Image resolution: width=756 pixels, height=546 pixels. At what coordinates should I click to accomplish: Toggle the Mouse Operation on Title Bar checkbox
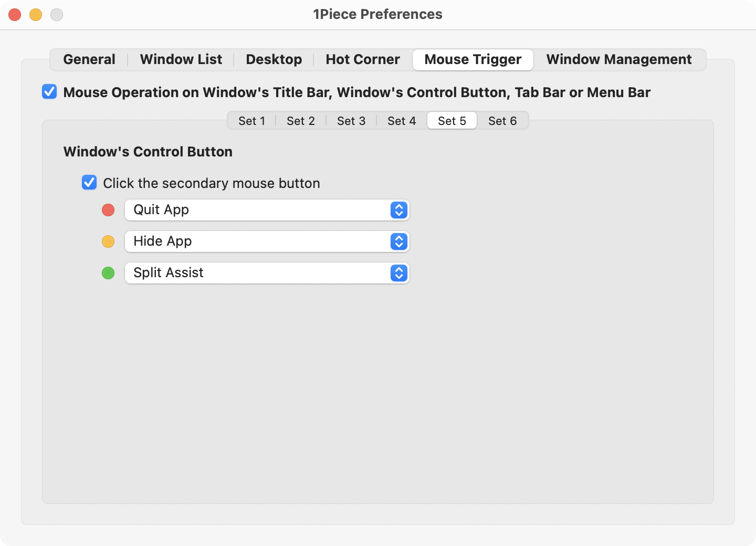coord(49,92)
